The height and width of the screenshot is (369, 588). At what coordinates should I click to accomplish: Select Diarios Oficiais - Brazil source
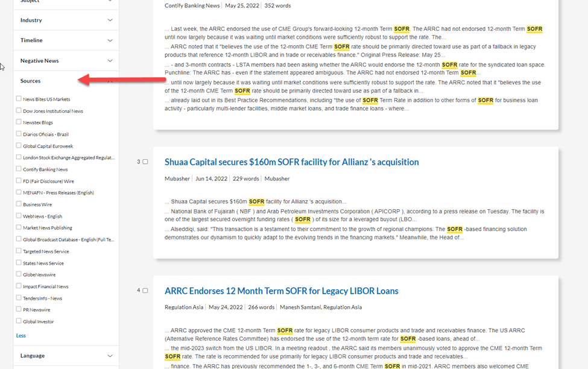[x=19, y=133]
